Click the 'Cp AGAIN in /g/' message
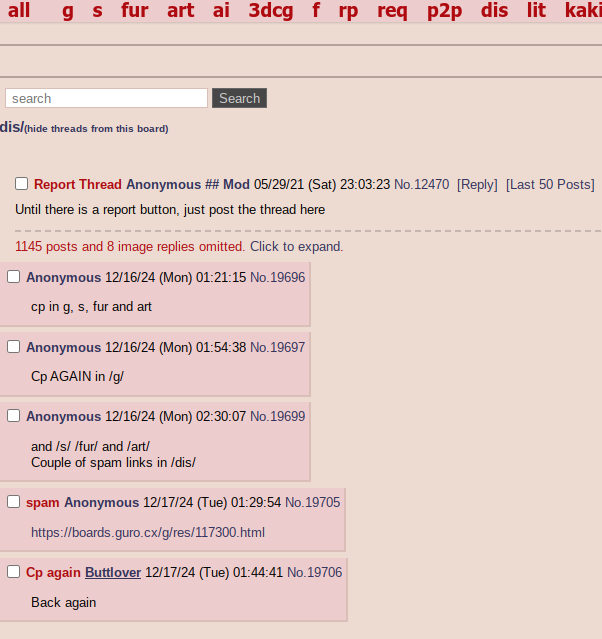This screenshot has height=639, width=602. (x=77, y=377)
